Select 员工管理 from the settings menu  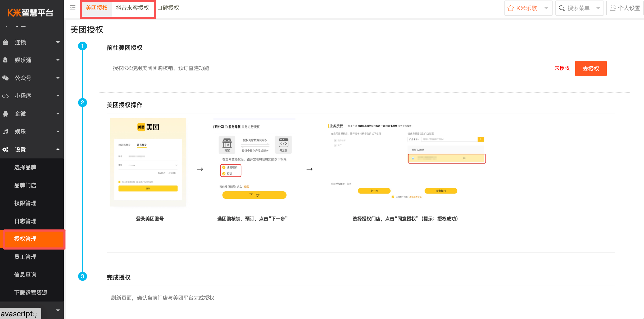pyautogui.click(x=25, y=256)
